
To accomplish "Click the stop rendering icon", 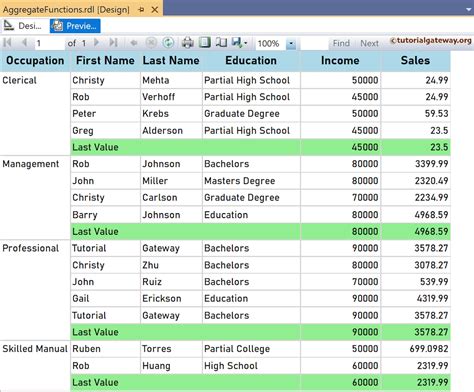I will point(151,43).
